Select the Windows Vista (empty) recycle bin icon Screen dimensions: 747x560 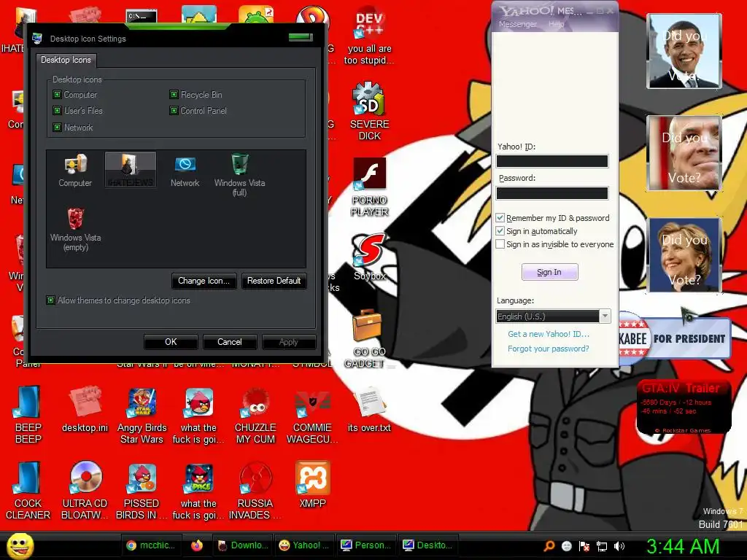pos(75,229)
